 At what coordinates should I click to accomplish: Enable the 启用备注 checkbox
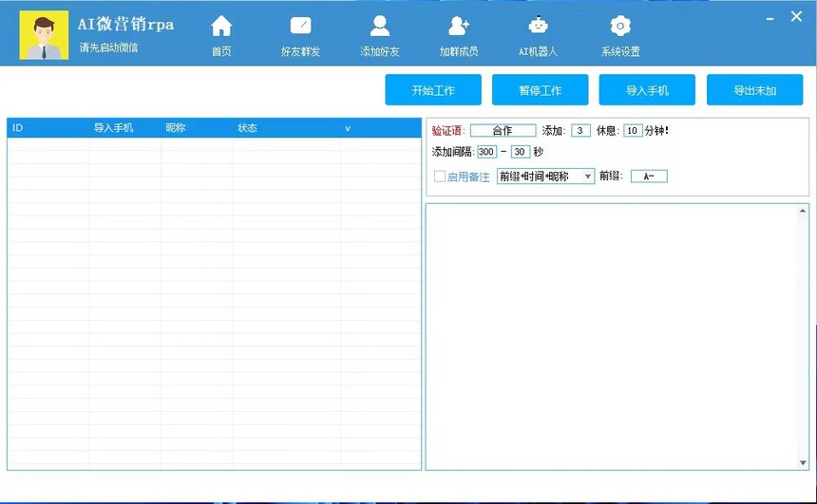pos(440,177)
